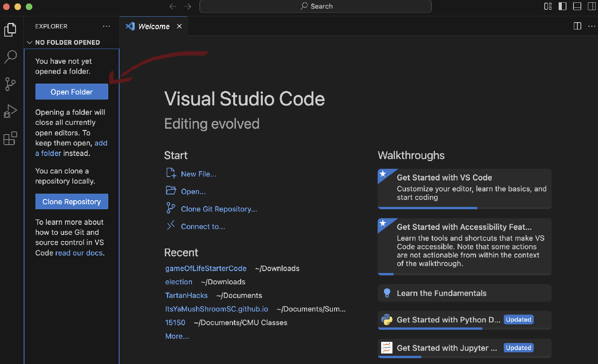Click the Search command center field
Viewport: 598px width, 364px height.
(x=315, y=6)
